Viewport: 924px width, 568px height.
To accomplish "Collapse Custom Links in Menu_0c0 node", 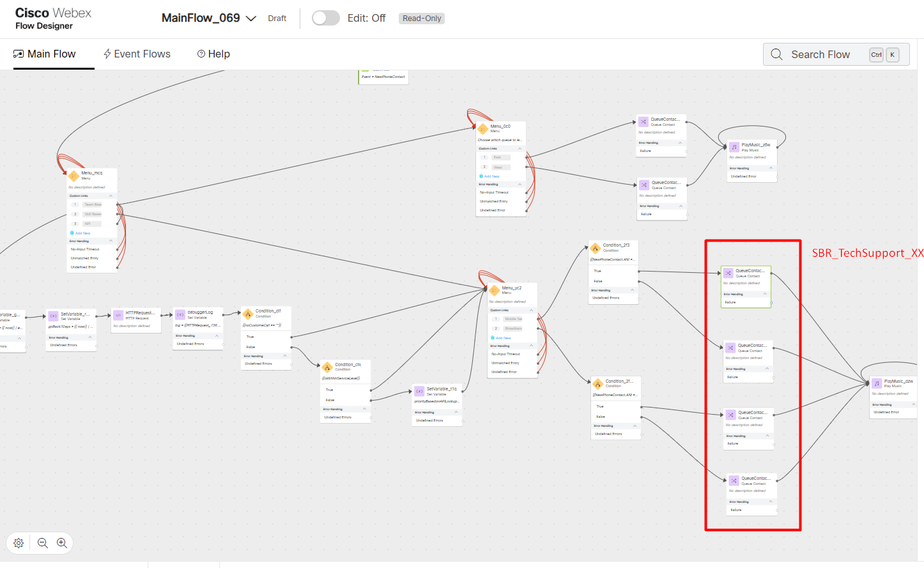I will 520,148.
